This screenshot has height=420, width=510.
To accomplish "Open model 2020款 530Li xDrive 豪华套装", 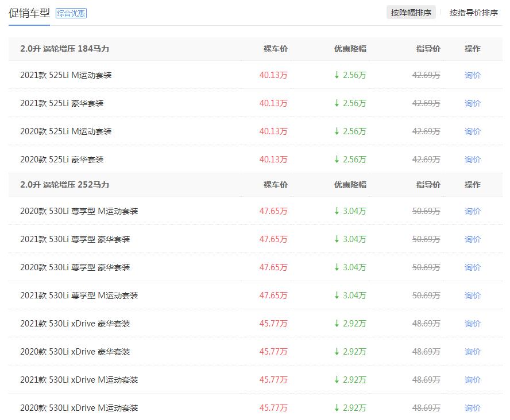I will coord(75,352).
